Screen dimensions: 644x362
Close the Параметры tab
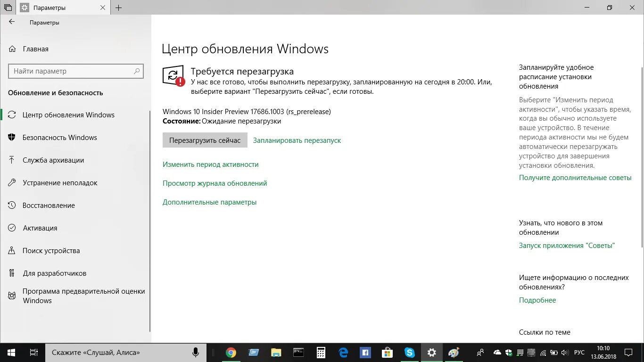[x=103, y=8]
